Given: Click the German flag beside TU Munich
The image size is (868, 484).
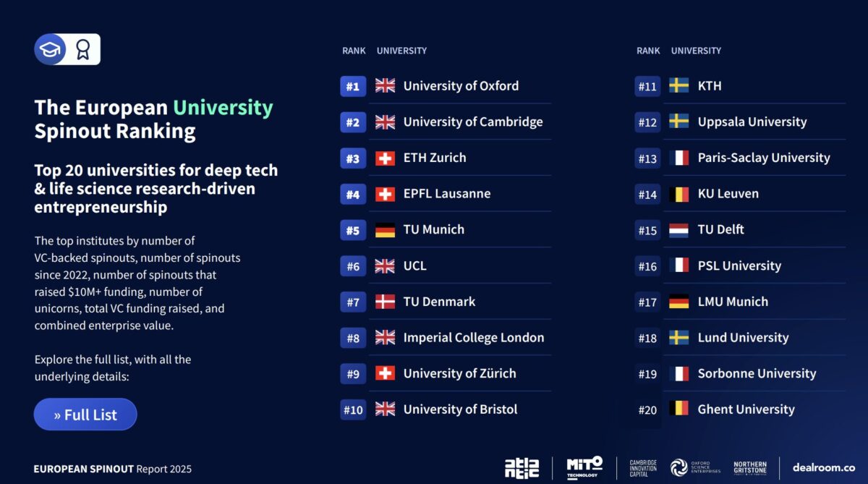Looking at the screenshot, I should point(386,229).
